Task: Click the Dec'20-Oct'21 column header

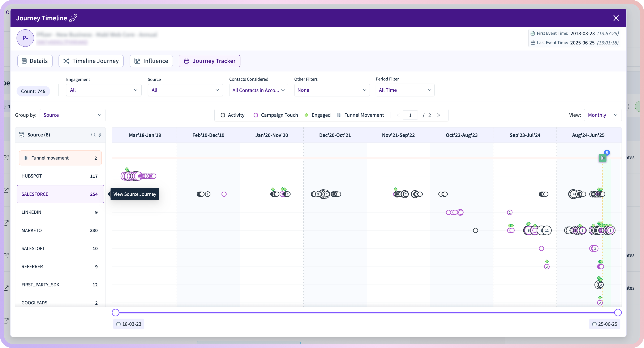Action: (x=335, y=135)
